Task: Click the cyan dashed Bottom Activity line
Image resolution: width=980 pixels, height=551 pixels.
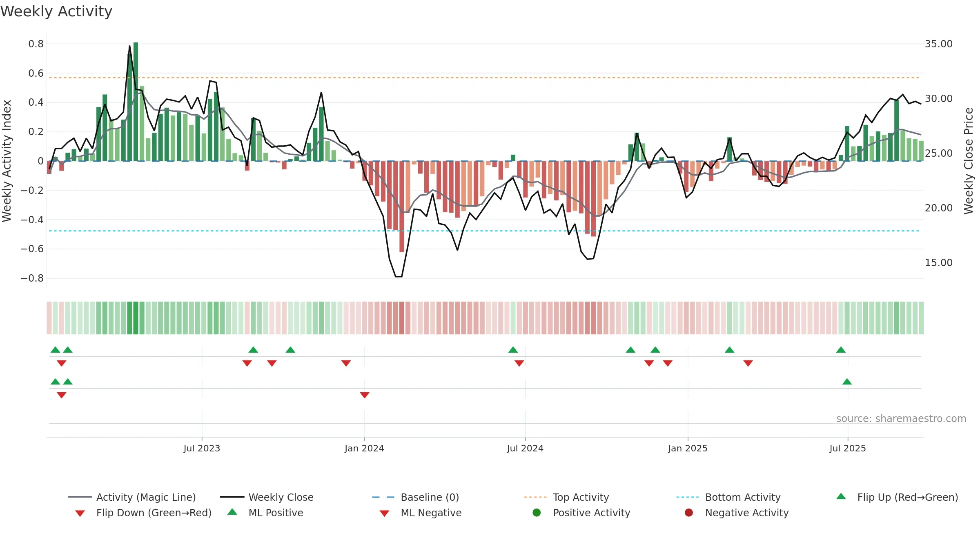Action: coord(484,231)
